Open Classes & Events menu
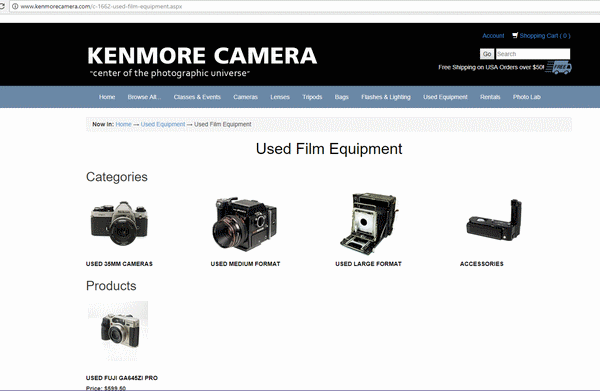 [197, 97]
